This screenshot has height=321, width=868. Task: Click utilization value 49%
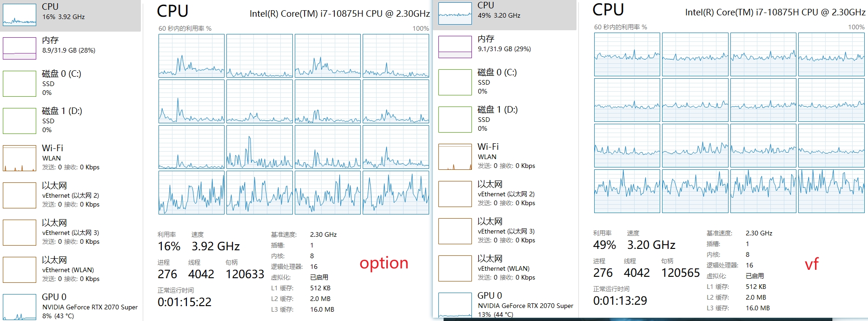point(604,245)
